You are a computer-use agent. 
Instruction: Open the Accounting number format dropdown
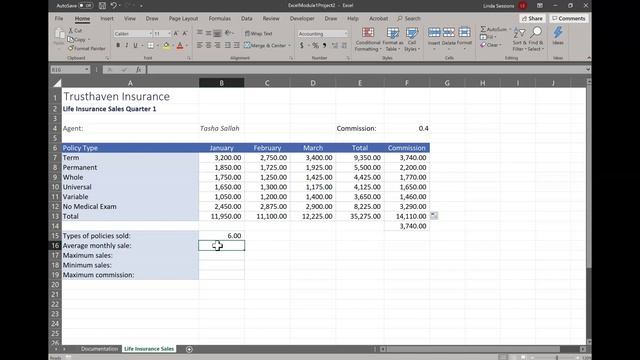click(346, 34)
